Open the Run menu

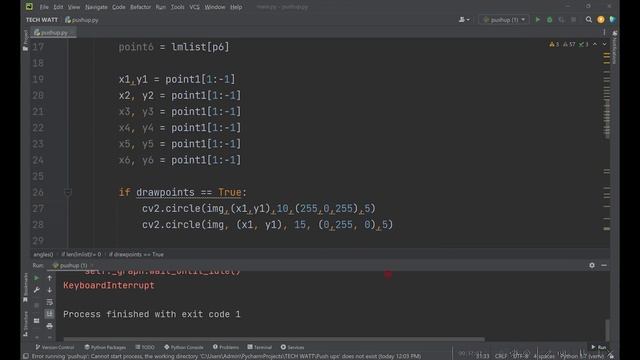(x=161, y=7)
